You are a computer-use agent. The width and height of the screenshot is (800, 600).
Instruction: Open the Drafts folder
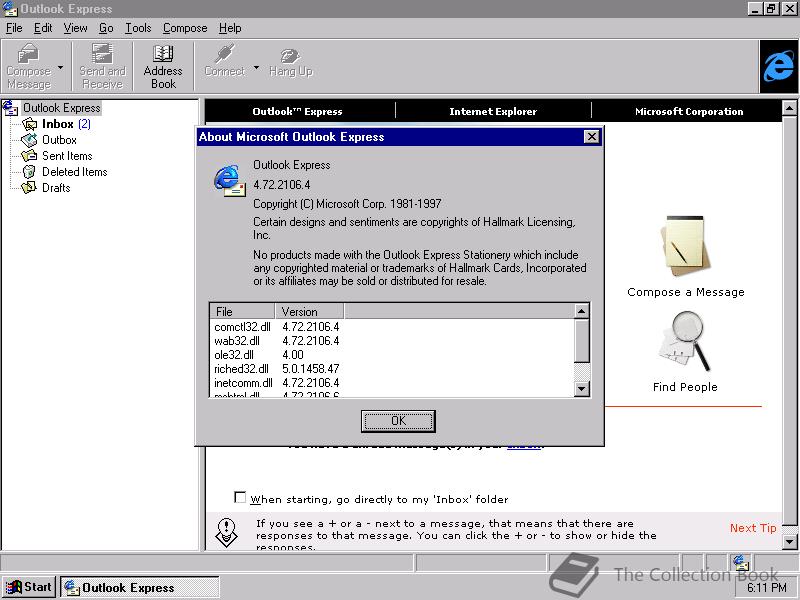56,188
